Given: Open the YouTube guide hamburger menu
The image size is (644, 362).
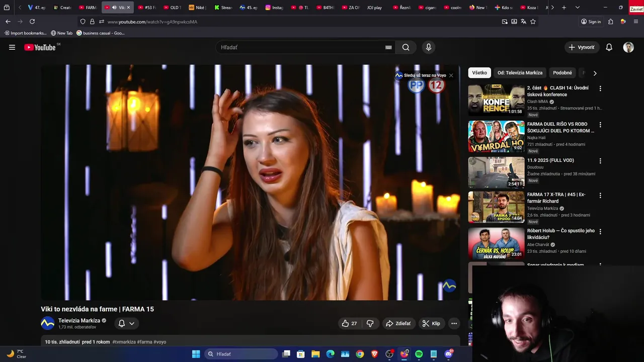Looking at the screenshot, I should (x=12, y=47).
